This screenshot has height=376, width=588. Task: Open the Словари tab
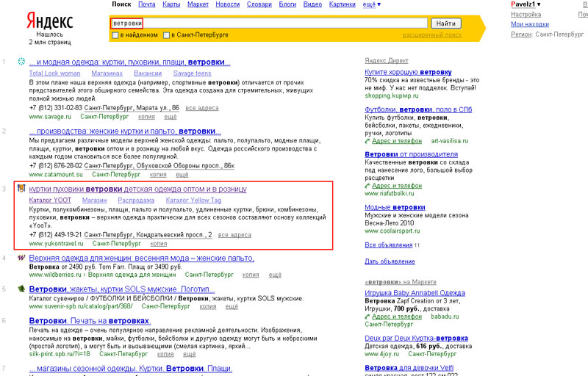pyautogui.click(x=259, y=4)
